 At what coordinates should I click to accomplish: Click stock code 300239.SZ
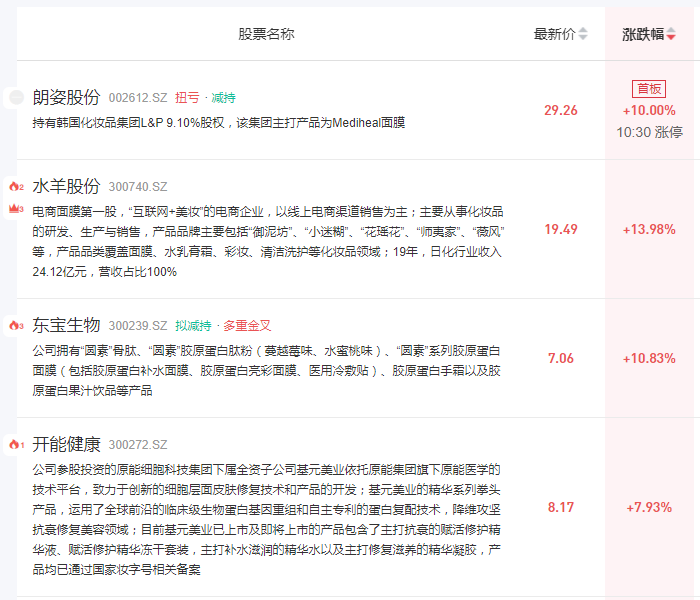pos(138,326)
